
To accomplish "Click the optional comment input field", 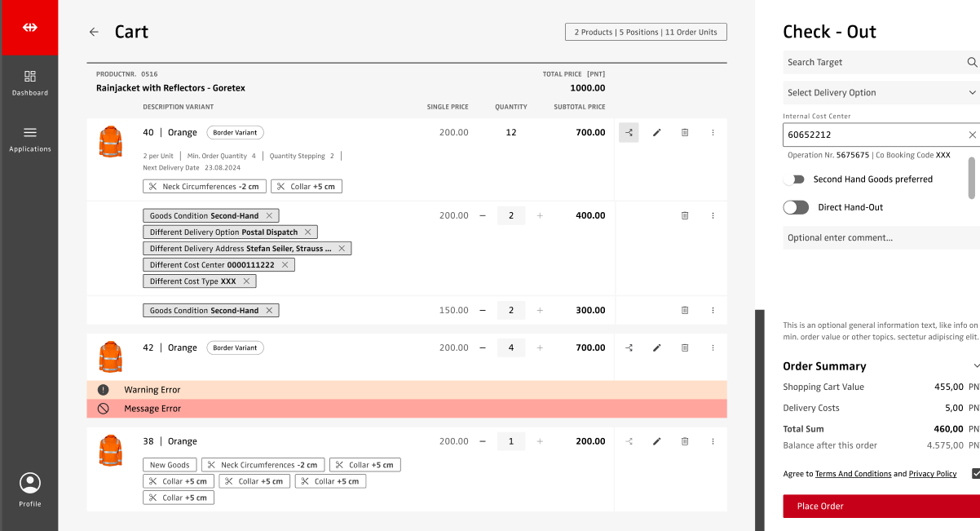I will click(x=881, y=238).
